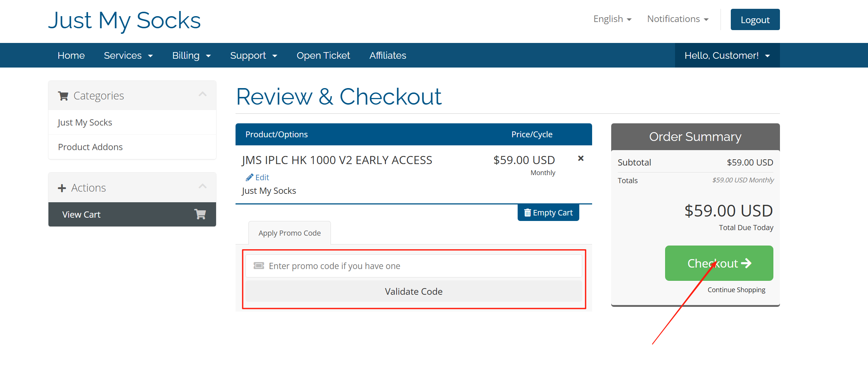Open the Open Ticket page
868x381 pixels.
coord(323,55)
